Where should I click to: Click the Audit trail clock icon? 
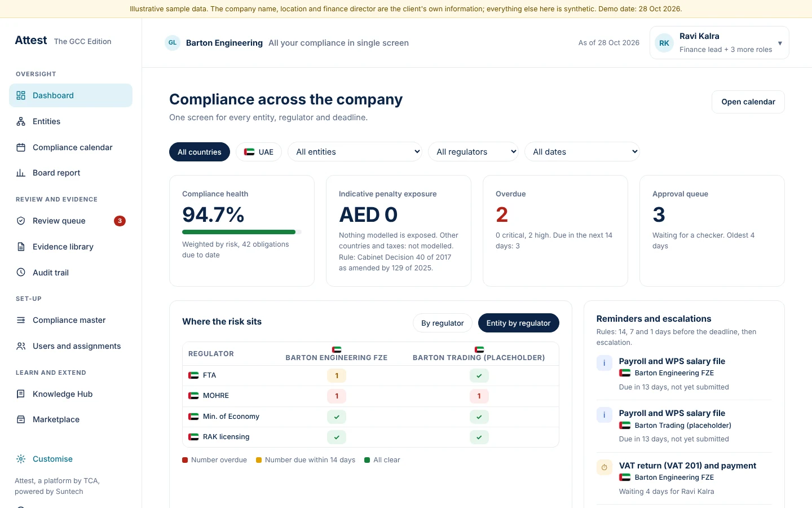click(x=21, y=272)
